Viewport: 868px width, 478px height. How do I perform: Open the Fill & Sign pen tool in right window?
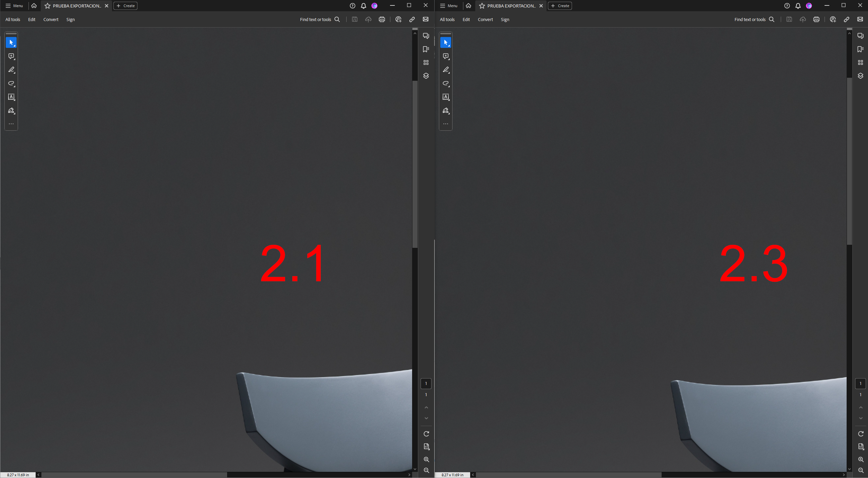tap(446, 110)
